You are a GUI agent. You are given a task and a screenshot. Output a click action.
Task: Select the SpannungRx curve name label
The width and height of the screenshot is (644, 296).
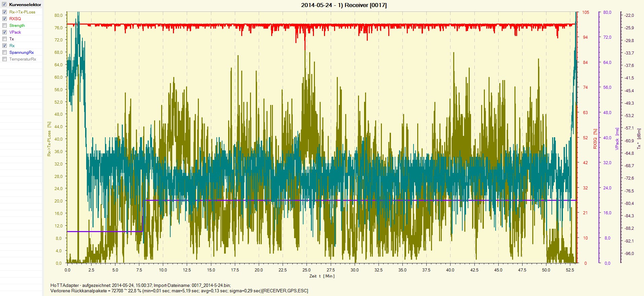click(22, 52)
